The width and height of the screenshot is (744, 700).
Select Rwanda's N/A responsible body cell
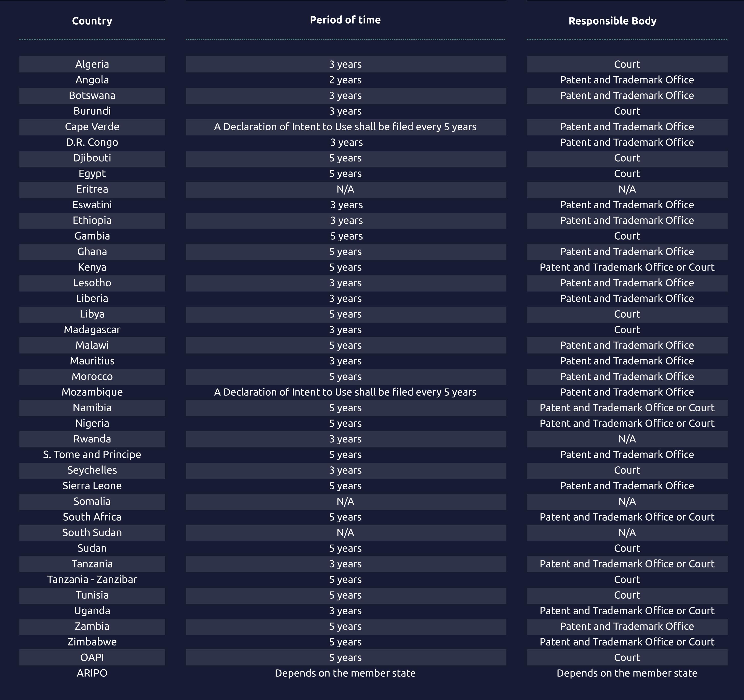coord(627,439)
